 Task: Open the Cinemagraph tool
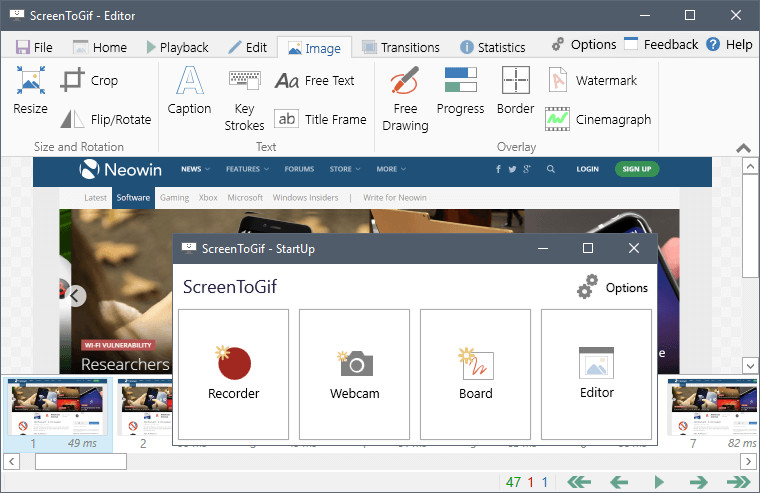pos(598,119)
